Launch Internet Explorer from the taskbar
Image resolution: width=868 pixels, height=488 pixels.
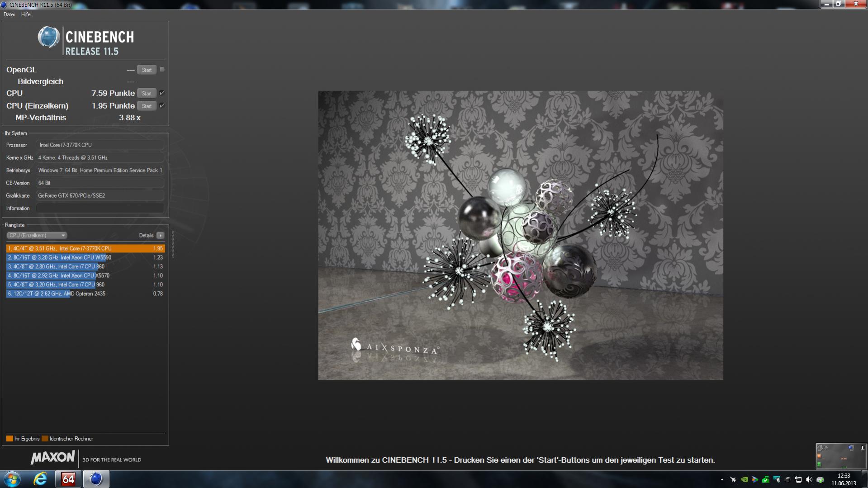40,479
